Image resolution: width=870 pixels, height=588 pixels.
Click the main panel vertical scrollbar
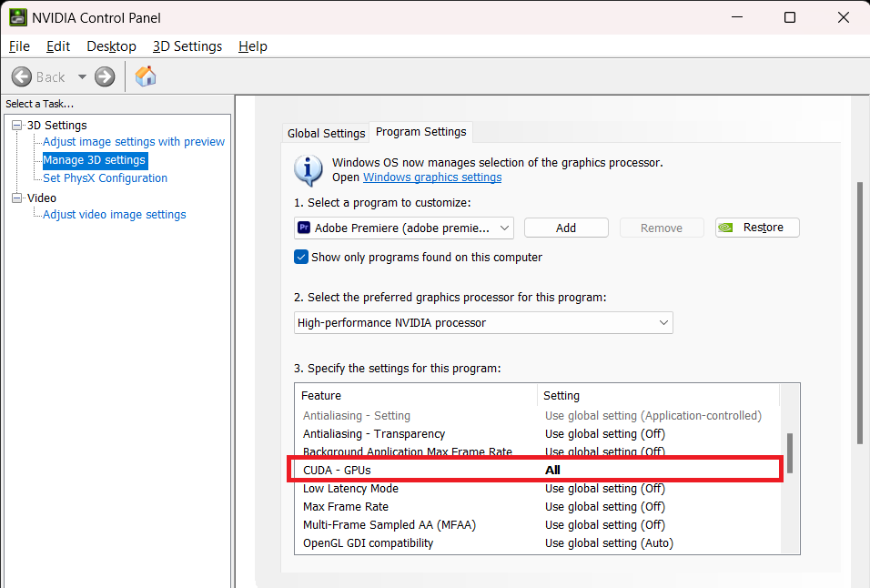coord(860,313)
